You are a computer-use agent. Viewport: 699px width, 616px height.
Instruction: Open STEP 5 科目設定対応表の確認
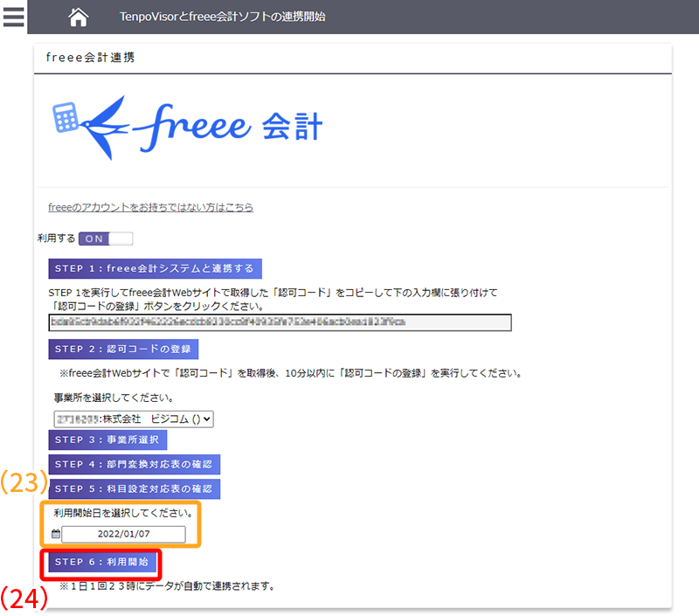point(134,489)
